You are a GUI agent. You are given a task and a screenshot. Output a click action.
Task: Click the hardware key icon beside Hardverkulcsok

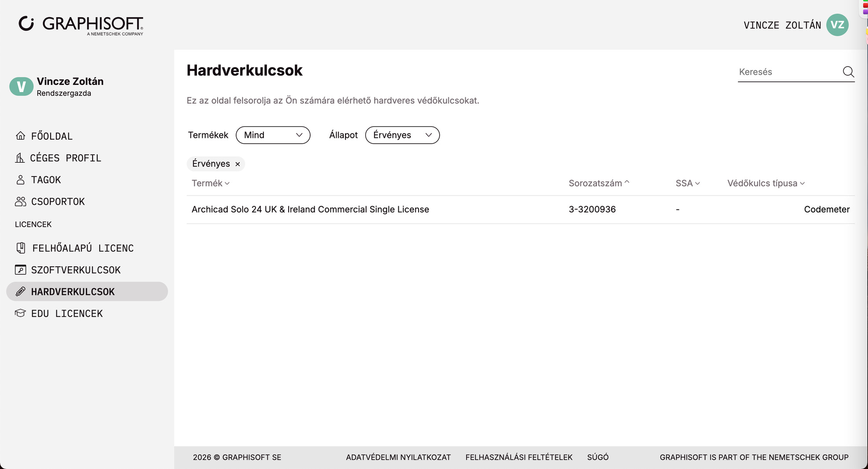20,292
